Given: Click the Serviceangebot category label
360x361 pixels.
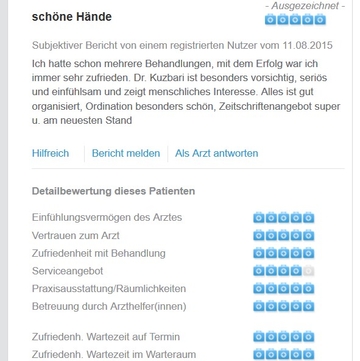Looking at the screenshot, I should (x=67, y=271).
